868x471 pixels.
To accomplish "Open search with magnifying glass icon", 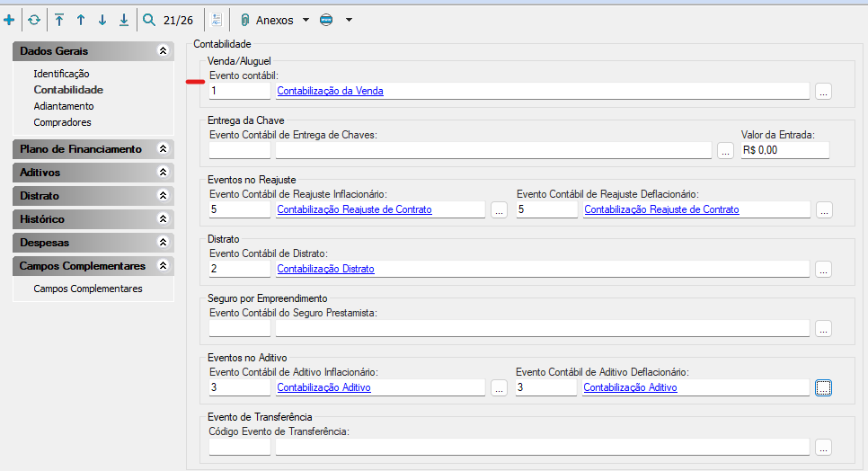I will [149, 20].
